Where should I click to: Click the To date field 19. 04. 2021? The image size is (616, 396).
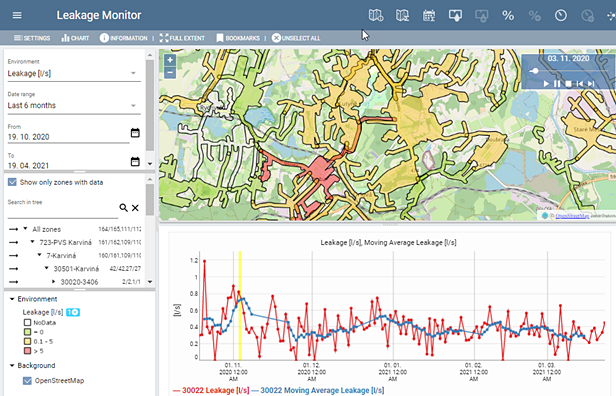pos(68,165)
